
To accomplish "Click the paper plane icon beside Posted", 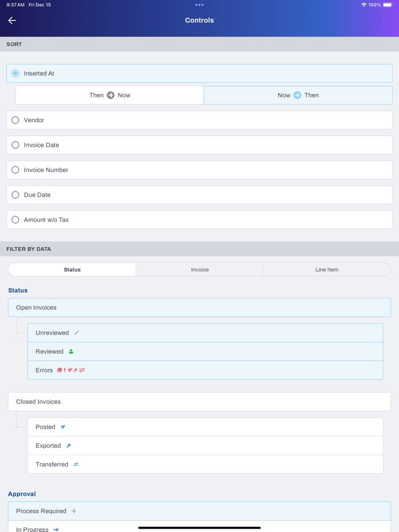I will (x=63, y=426).
